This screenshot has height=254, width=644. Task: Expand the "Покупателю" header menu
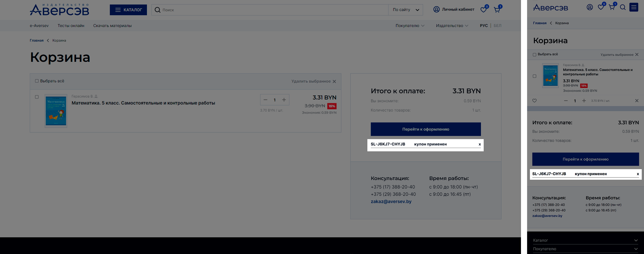coord(410,26)
